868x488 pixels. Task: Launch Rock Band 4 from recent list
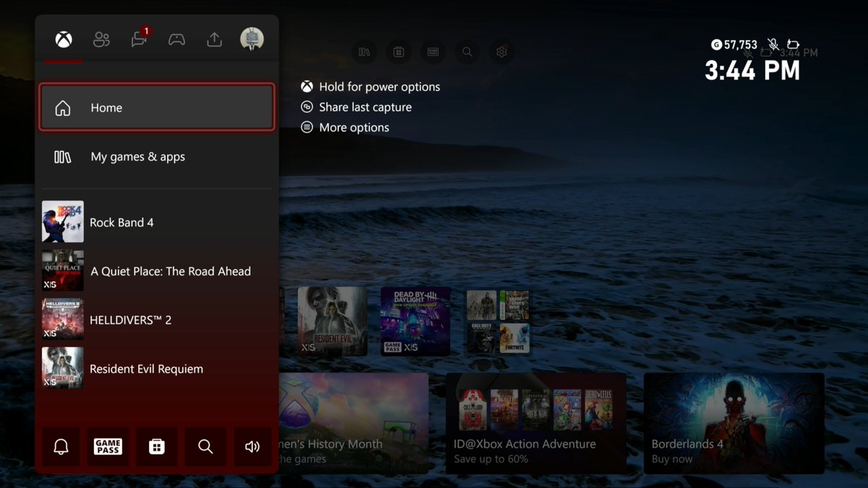pyautogui.click(x=157, y=222)
